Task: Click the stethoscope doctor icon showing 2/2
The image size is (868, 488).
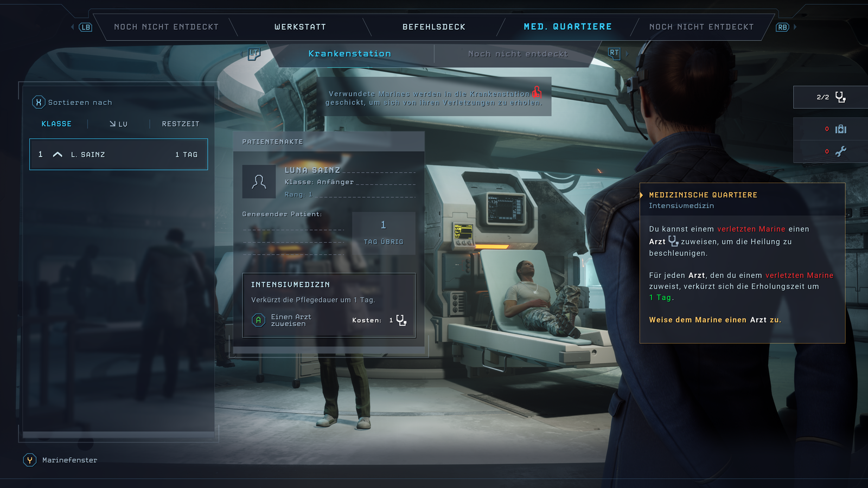Action: point(840,97)
